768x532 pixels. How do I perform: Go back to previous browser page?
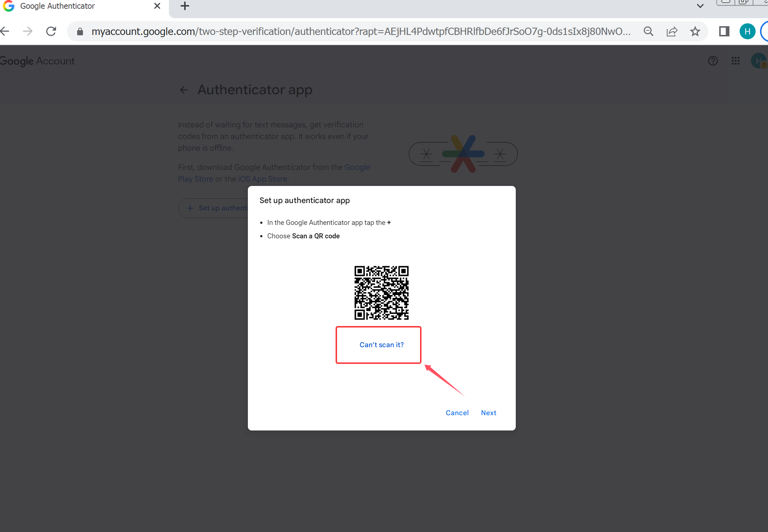click(5, 31)
